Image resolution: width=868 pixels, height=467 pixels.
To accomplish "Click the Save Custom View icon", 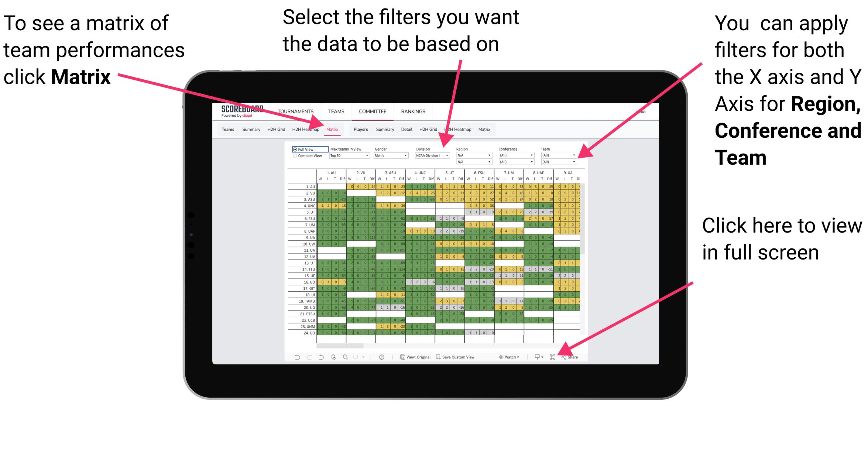I will [x=435, y=359].
